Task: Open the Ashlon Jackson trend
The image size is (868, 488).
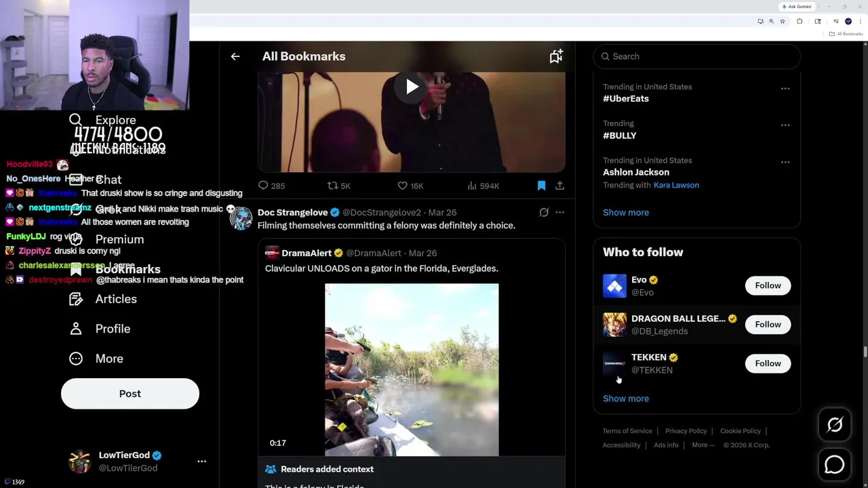Action: [x=636, y=172]
